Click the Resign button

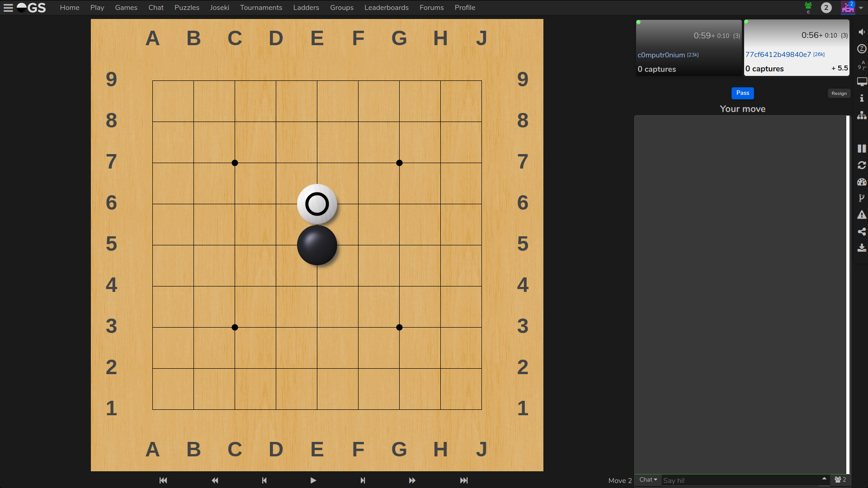pos(839,94)
